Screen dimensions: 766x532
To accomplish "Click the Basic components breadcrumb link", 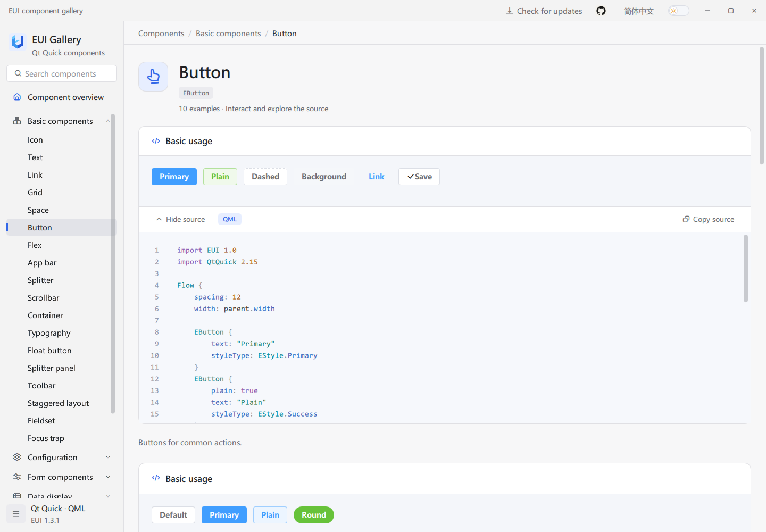I will tap(228, 33).
